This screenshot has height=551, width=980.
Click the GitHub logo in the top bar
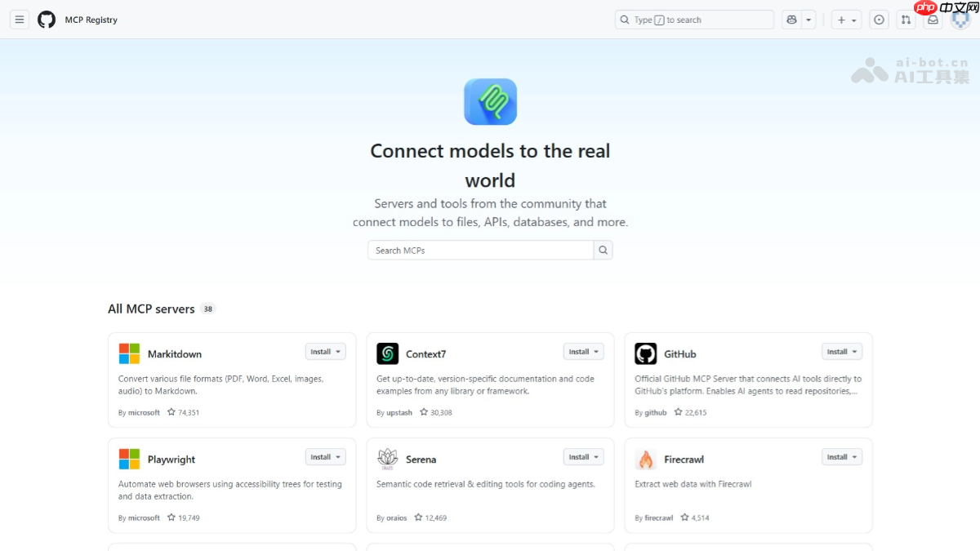click(47, 19)
